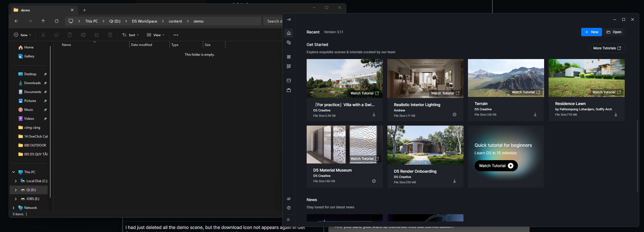Screen dimensions: 644x232
Task: Click the D5 Material Museum downloaded checkmark
Action: (374, 181)
